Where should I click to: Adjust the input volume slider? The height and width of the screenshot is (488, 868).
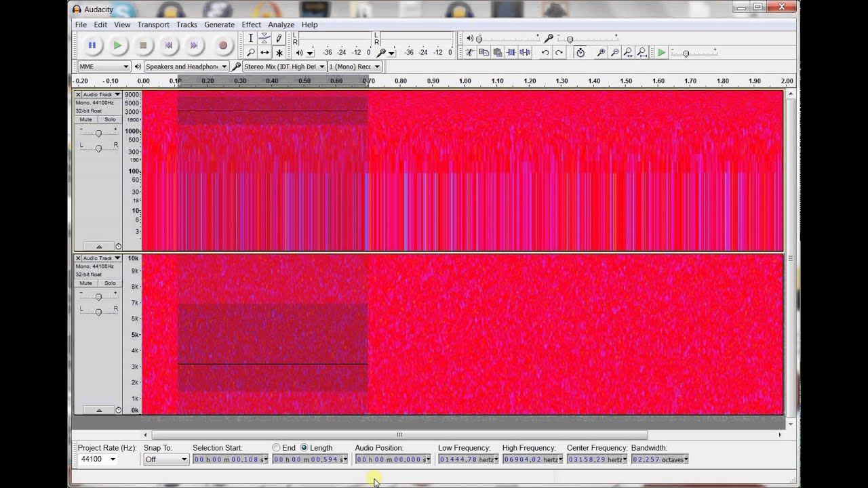point(587,39)
